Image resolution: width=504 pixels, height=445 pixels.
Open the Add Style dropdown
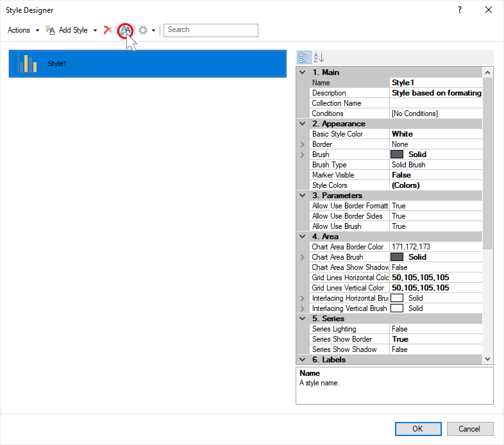tap(95, 30)
